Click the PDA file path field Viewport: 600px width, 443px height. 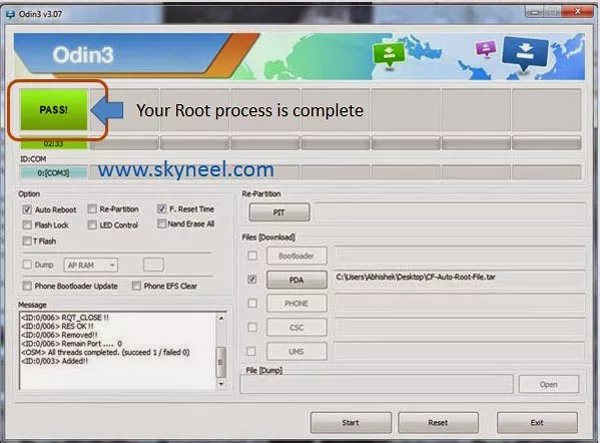pos(459,277)
